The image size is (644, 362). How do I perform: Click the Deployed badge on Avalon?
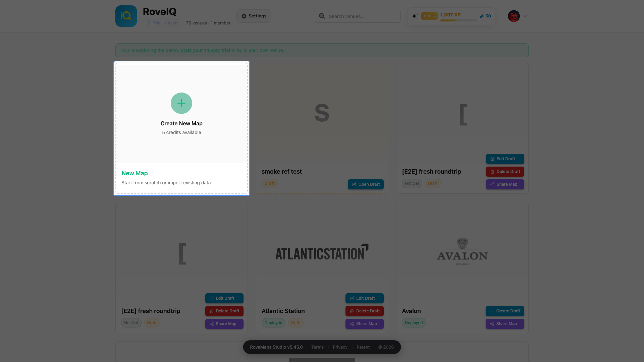pyautogui.click(x=414, y=323)
